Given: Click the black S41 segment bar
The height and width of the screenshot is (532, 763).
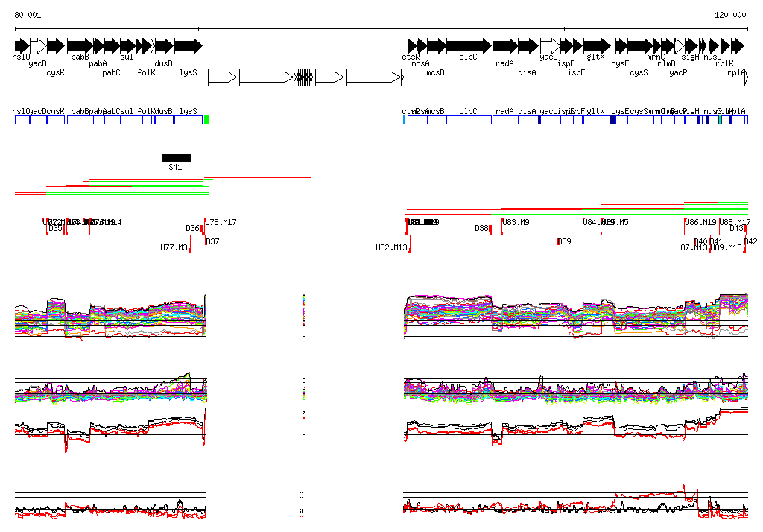Looking at the screenshot, I should pos(177,158).
